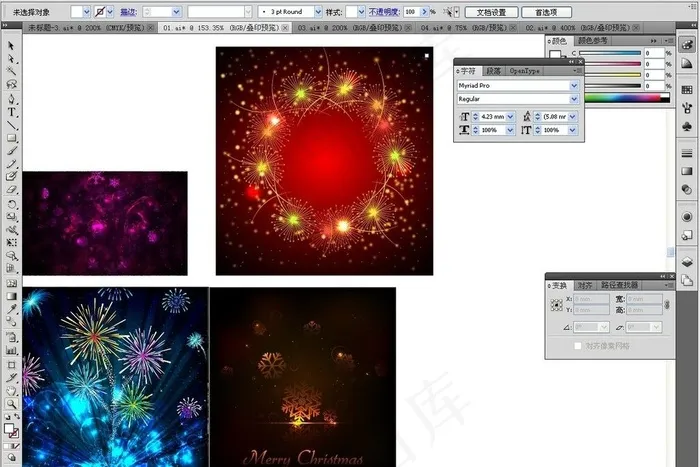Viewport: 700px width, 467px height.
Task: Select the Lasso tool
Action: tap(11, 84)
